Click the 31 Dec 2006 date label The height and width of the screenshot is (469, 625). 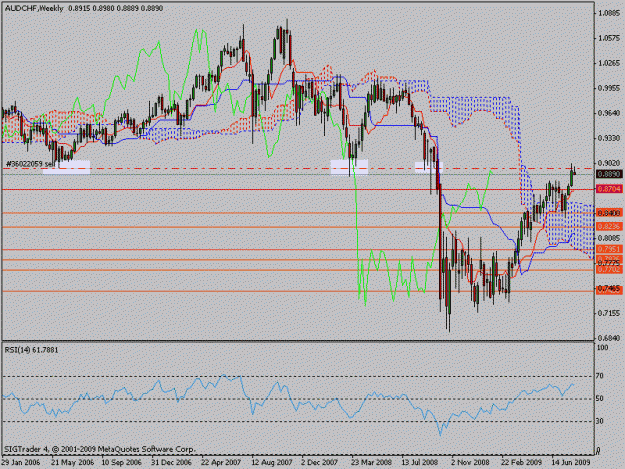171,463
